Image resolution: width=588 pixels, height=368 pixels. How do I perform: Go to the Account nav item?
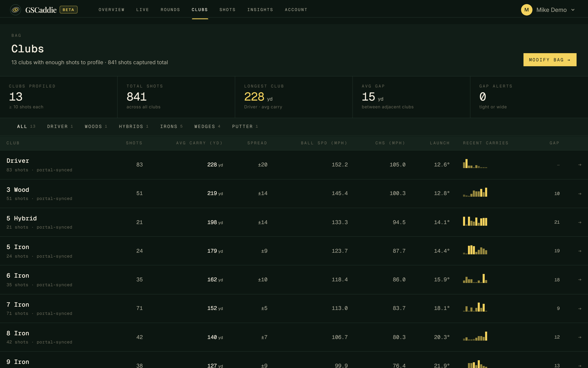point(296,10)
